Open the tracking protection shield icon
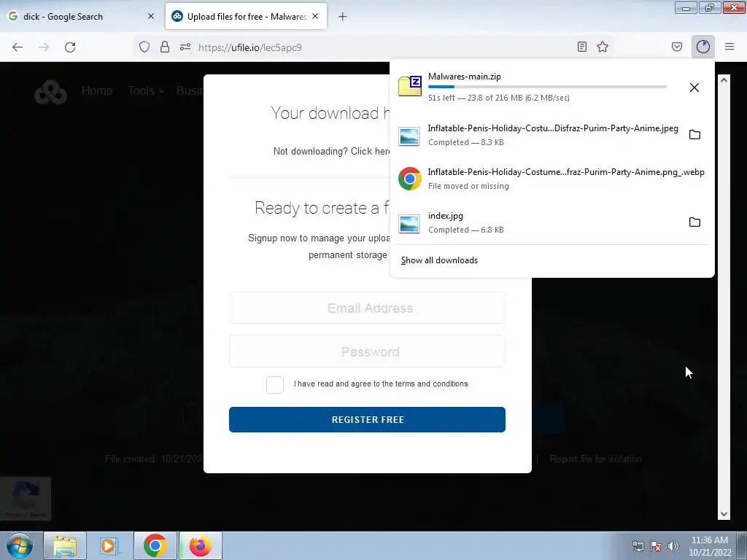The width and height of the screenshot is (747, 560). 144,47
